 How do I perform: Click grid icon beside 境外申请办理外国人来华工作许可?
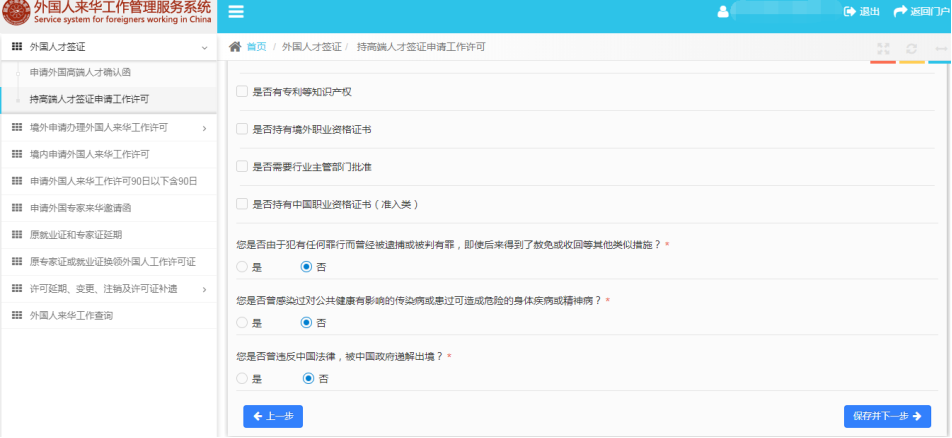click(17, 128)
